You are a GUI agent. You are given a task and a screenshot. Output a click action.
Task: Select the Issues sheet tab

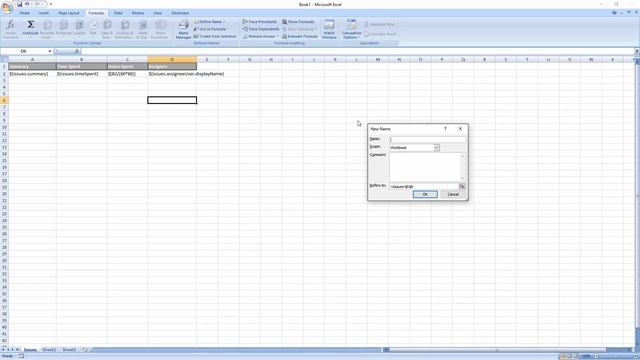pyautogui.click(x=30, y=350)
